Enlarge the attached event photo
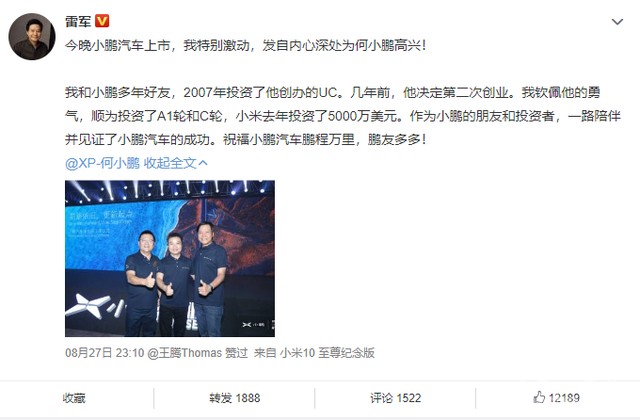The width and height of the screenshot is (640, 420). tap(170, 258)
